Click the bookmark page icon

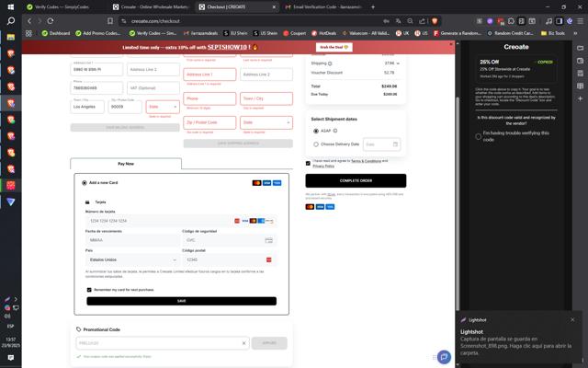(110, 21)
